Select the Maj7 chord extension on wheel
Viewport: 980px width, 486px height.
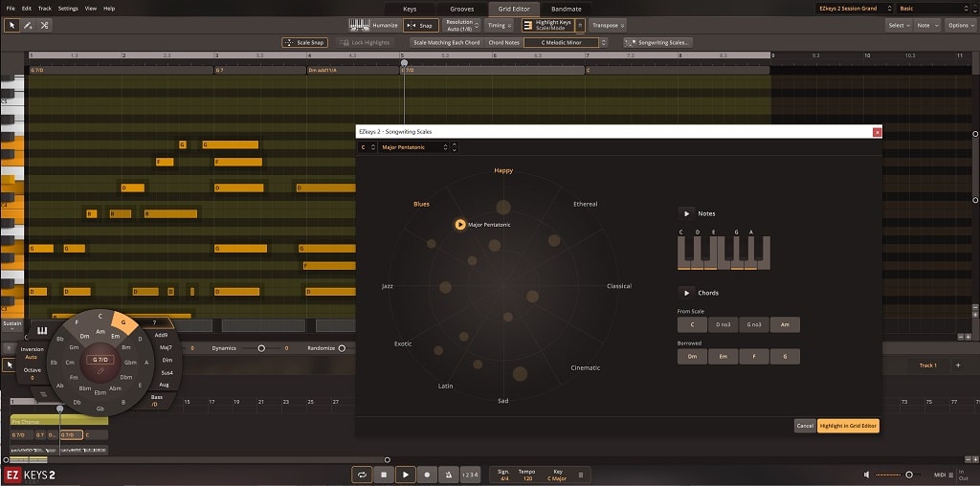click(x=166, y=347)
